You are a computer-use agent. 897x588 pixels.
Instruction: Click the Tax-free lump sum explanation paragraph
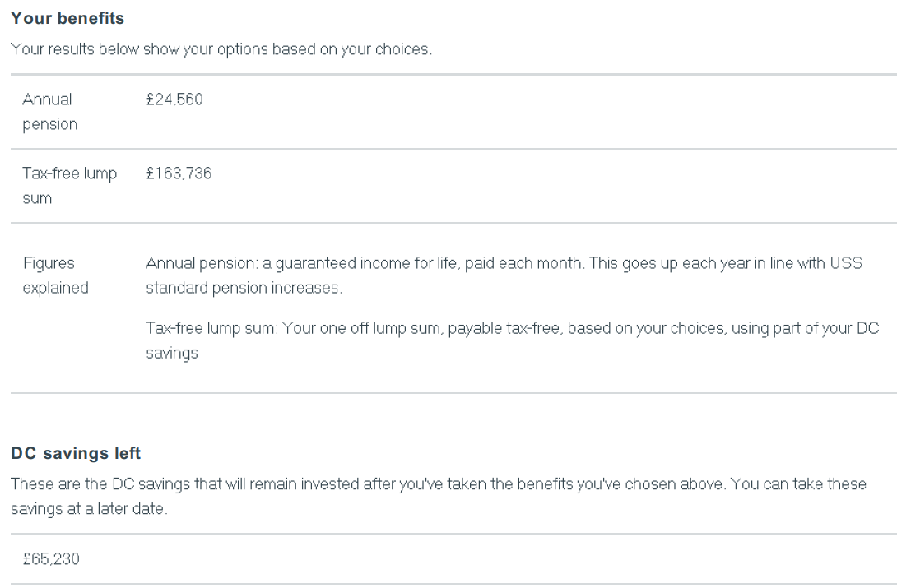pyautogui.click(x=513, y=340)
